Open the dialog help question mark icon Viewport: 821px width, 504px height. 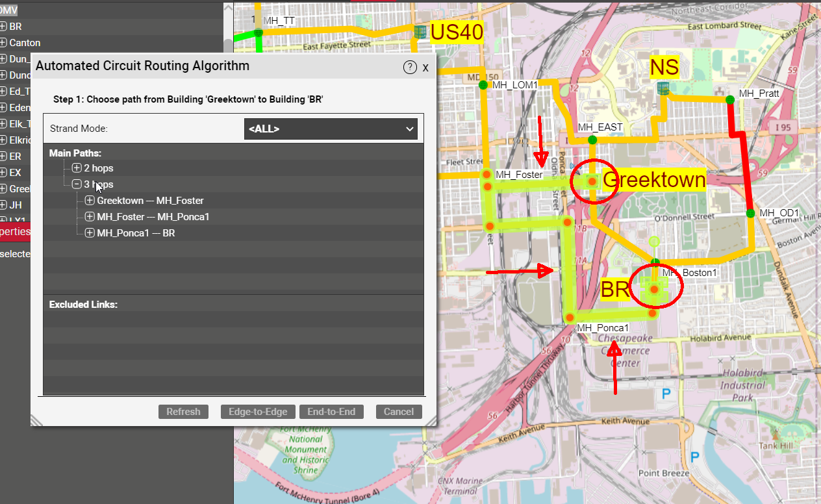coord(409,68)
